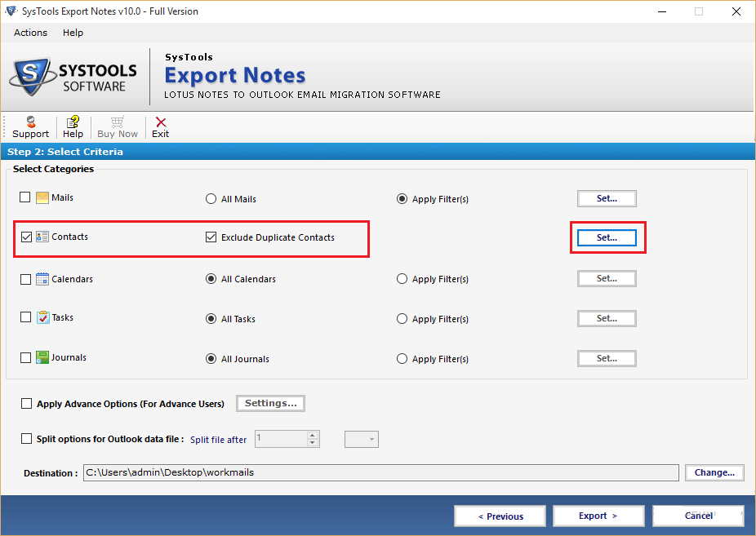Screen dimensions: 756x536
Task: Open the split file size unit dropdown
Action: point(362,440)
